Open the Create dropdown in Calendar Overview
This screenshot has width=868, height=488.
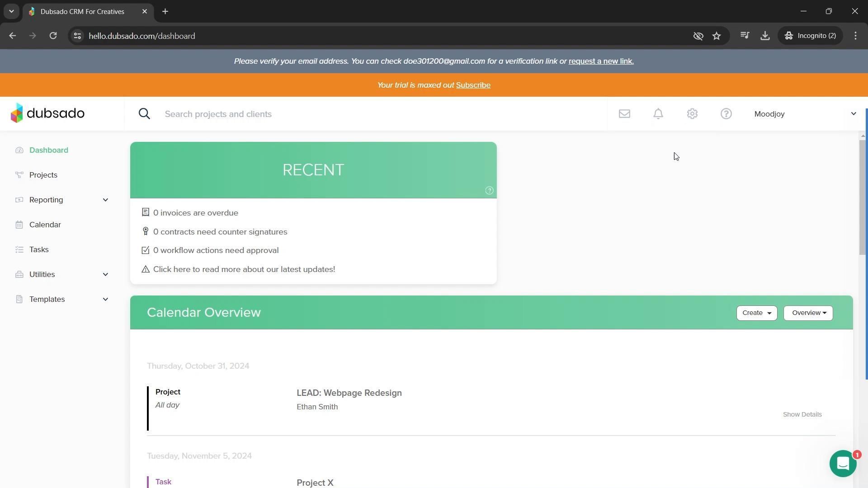(756, 313)
